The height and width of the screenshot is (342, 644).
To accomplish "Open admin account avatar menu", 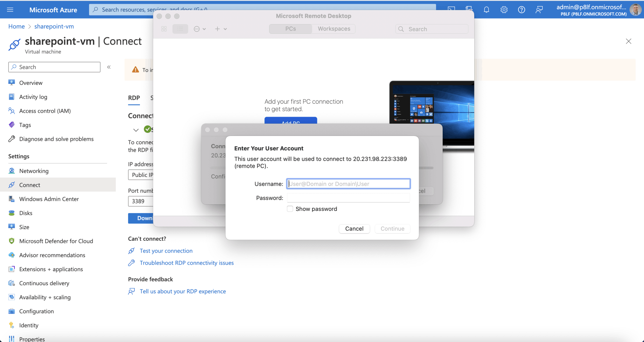I will [635, 10].
